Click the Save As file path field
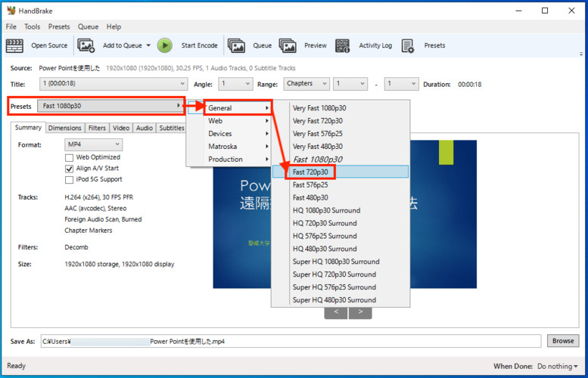The width and height of the screenshot is (588, 378). [291, 341]
